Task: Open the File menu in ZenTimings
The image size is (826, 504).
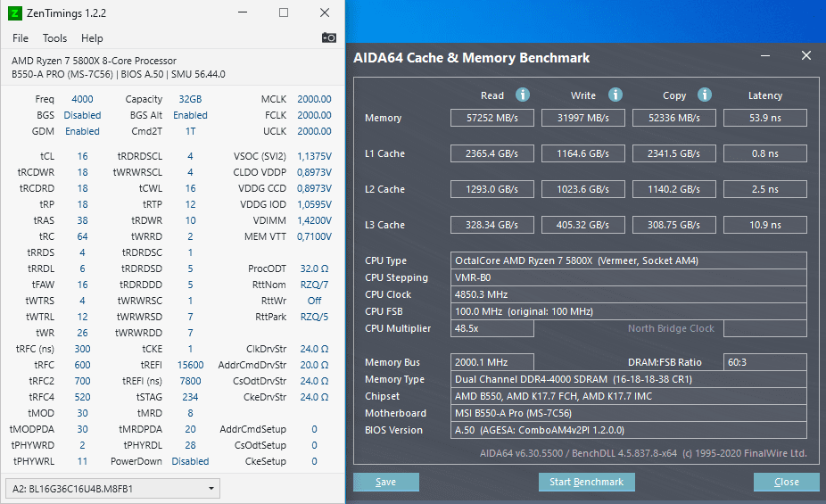Action: pyautogui.click(x=21, y=38)
